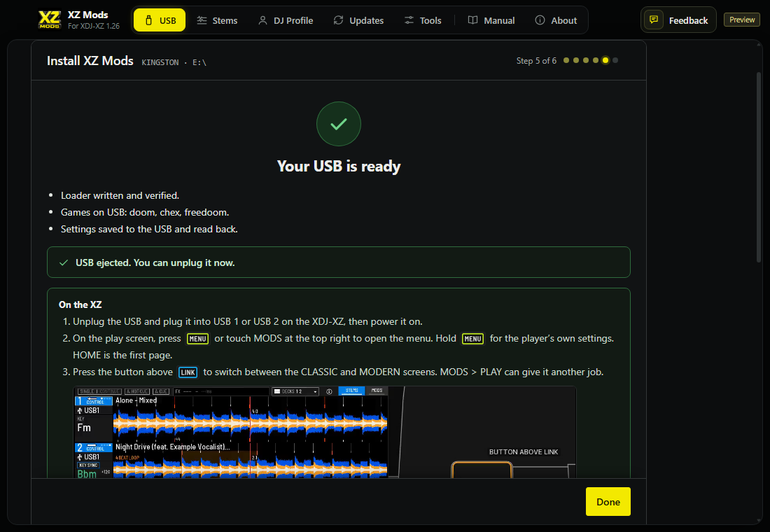Screen dimensions: 770x532
Task: Click 'Loader written and verified.' text
Action: [120, 195]
